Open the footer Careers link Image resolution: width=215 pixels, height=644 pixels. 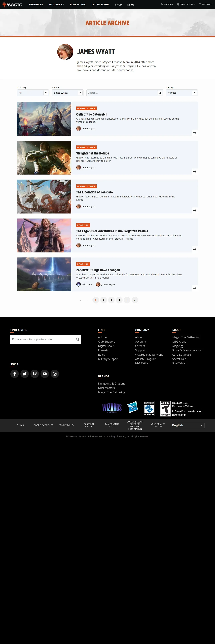[140, 346]
